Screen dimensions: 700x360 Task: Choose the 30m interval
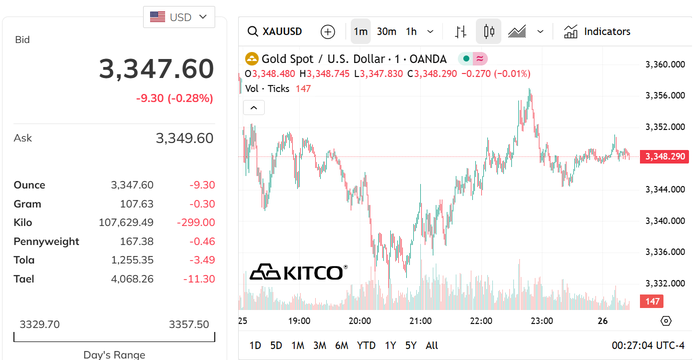tap(387, 31)
